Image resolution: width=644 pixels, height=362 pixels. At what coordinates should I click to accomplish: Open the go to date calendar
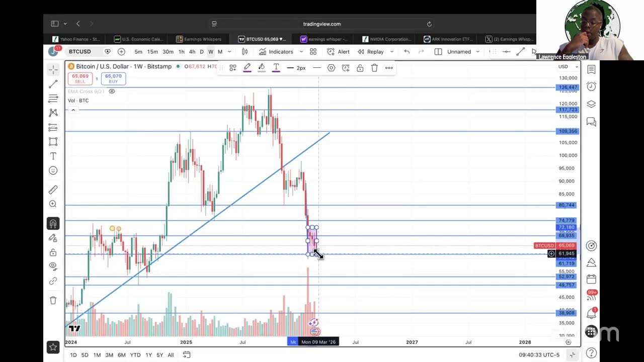[x=187, y=355]
